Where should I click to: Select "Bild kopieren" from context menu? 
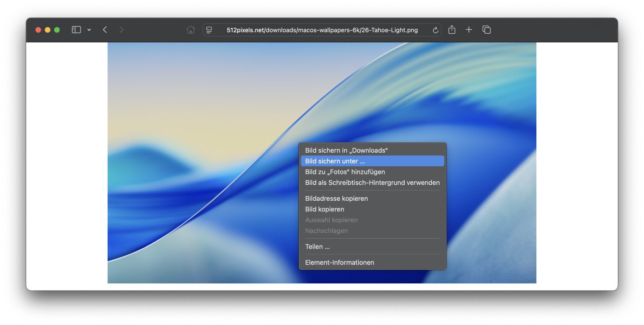tap(325, 209)
